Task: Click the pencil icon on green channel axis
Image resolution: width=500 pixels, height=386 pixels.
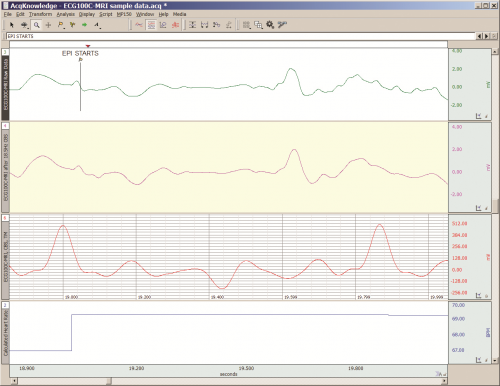Action: coord(486,116)
